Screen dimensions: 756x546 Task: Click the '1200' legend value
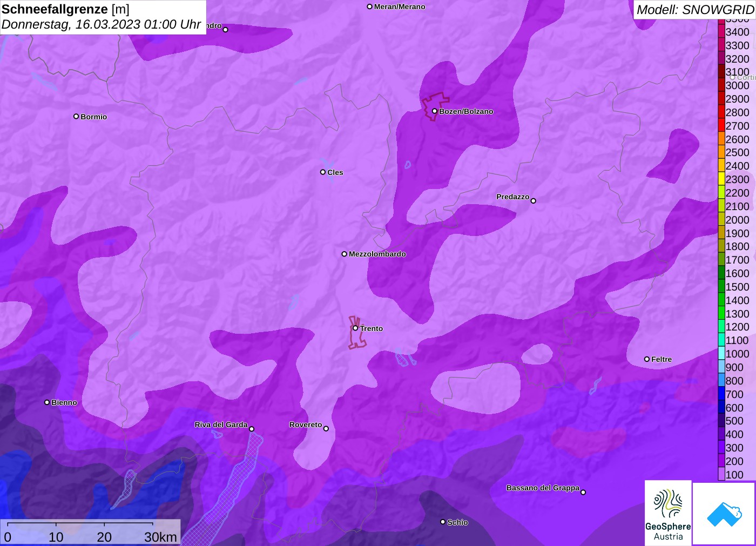point(738,327)
